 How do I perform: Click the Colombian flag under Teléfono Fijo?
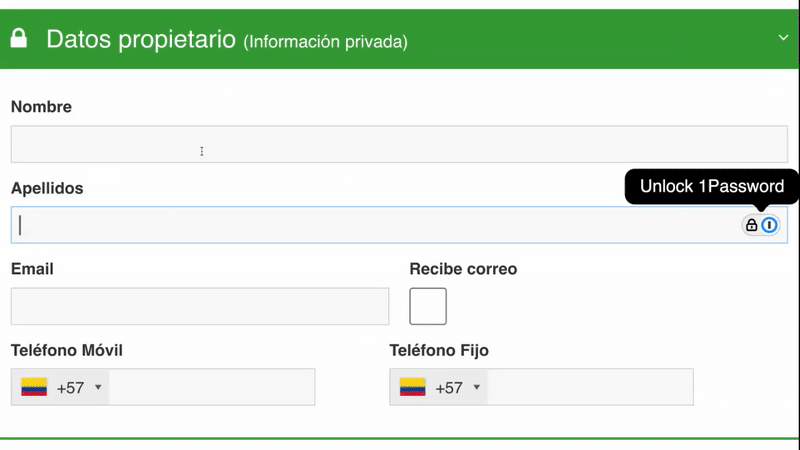coord(413,387)
